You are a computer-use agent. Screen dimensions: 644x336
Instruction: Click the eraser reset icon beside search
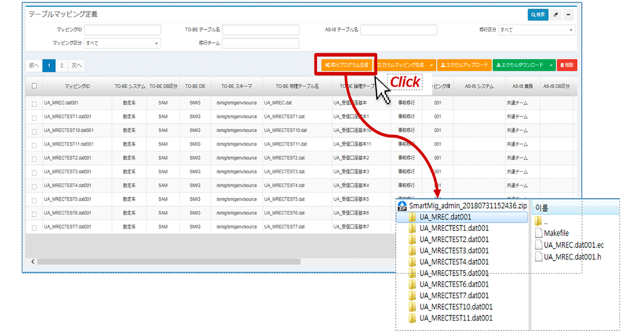(x=556, y=14)
